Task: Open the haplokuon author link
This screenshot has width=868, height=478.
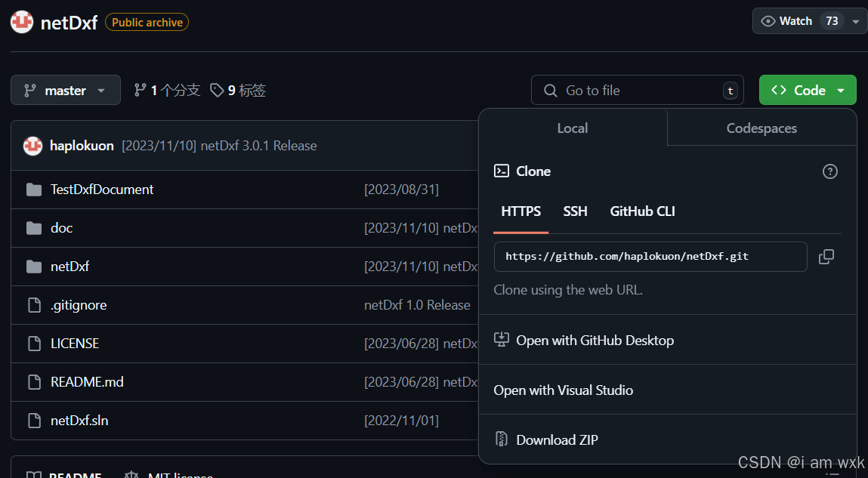Action: [x=82, y=146]
